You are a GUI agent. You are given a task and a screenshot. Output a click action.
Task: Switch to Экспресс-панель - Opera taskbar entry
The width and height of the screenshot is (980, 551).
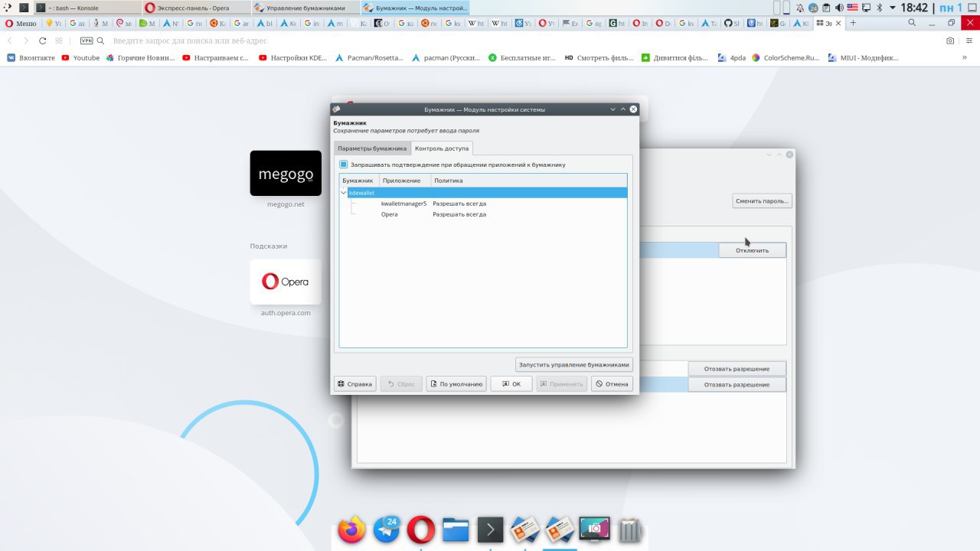(x=196, y=8)
